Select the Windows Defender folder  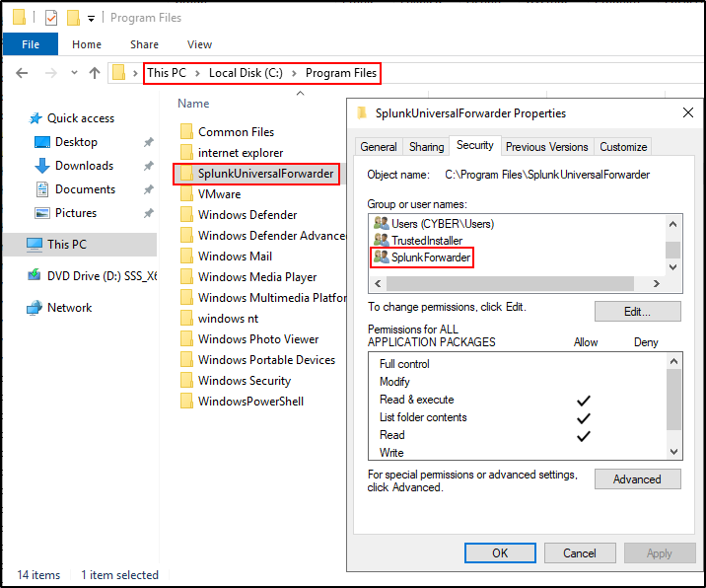247,215
